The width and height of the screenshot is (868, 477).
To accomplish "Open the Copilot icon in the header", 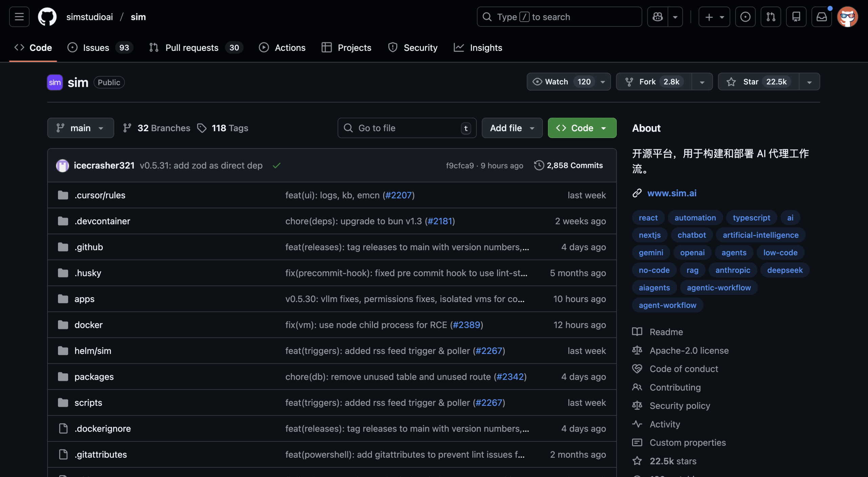I will [657, 17].
